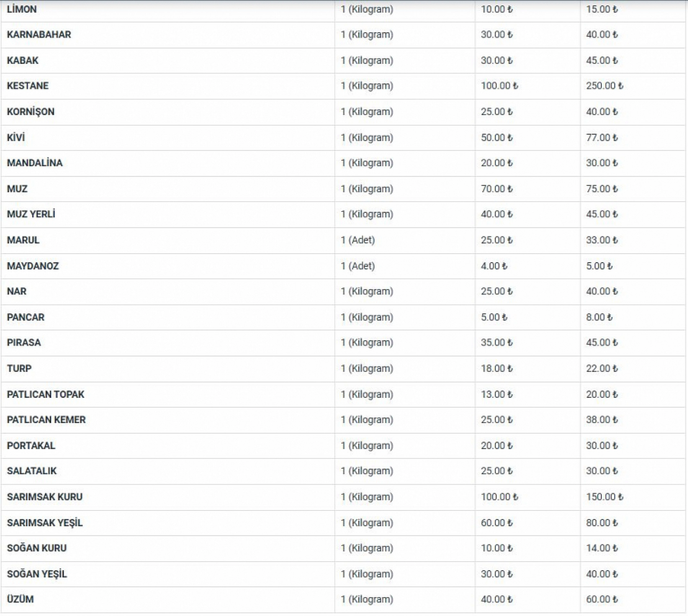Click SARIMSAK KURU maximum price 150.00 ₺
Viewport: 688px width, 616px height.
tap(604, 497)
